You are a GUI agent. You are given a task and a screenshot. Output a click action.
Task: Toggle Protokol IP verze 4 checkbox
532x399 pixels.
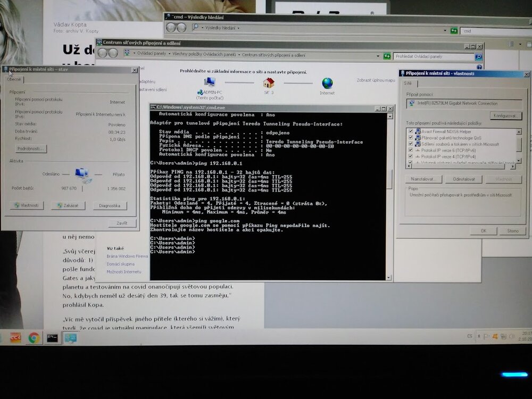point(410,156)
